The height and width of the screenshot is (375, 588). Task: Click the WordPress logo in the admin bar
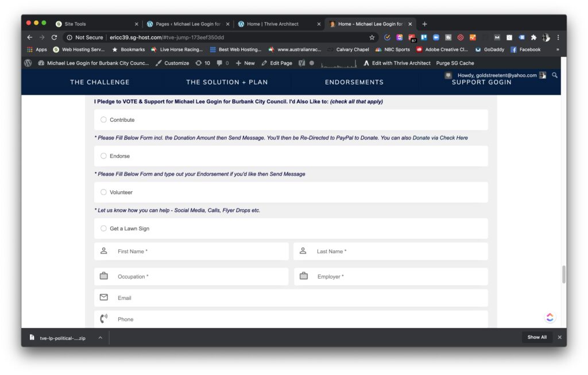(x=28, y=63)
